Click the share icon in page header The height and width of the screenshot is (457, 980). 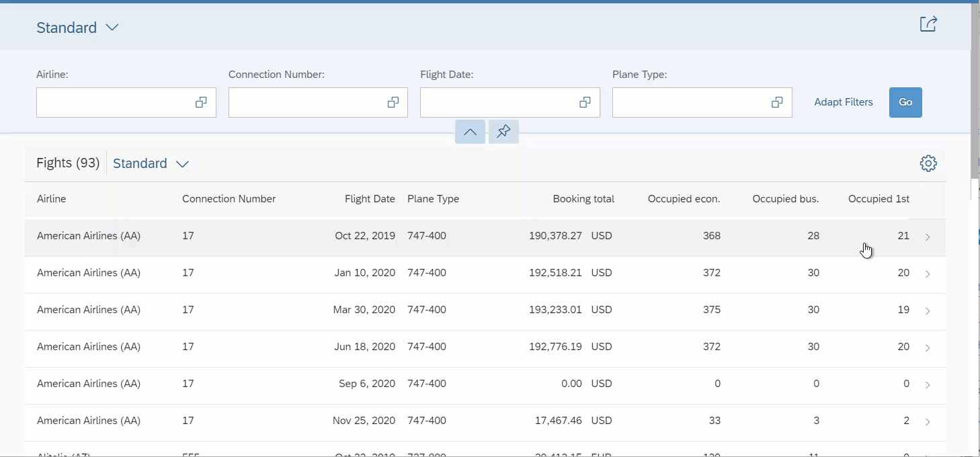click(x=928, y=24)
